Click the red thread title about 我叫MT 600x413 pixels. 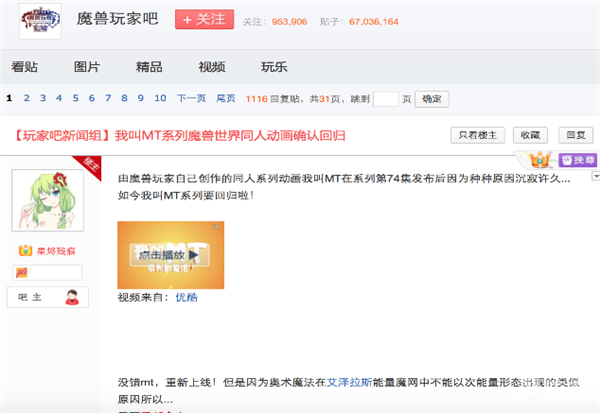coord(179,135)
